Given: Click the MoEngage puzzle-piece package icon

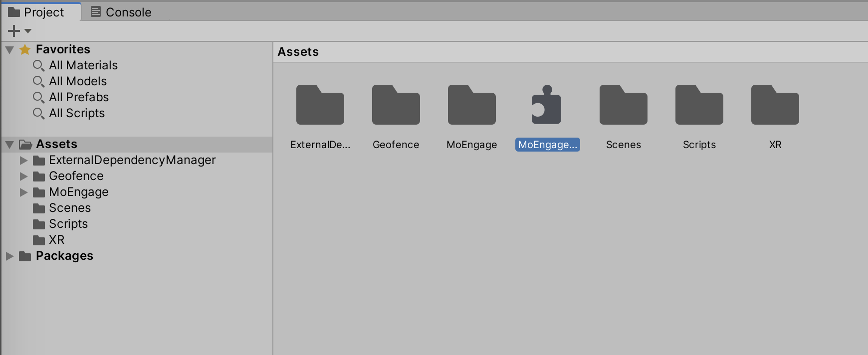Looking at the screenshot, I should (x=547, y=105).
